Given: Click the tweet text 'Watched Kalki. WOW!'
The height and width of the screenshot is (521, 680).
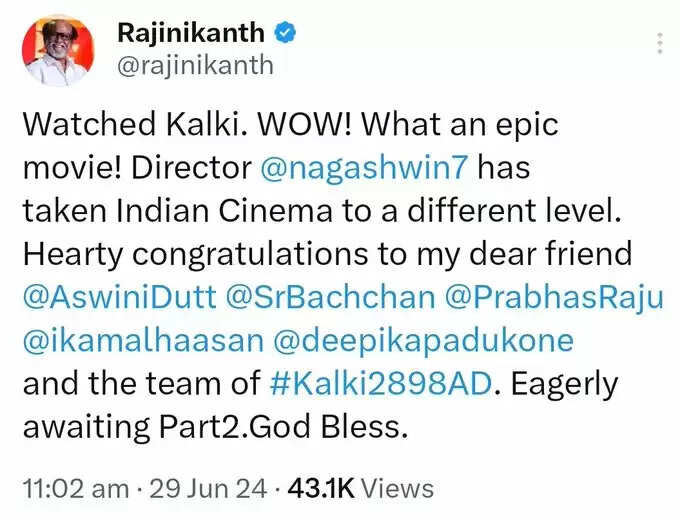Looking at the screenshot, I should (187, 124).
